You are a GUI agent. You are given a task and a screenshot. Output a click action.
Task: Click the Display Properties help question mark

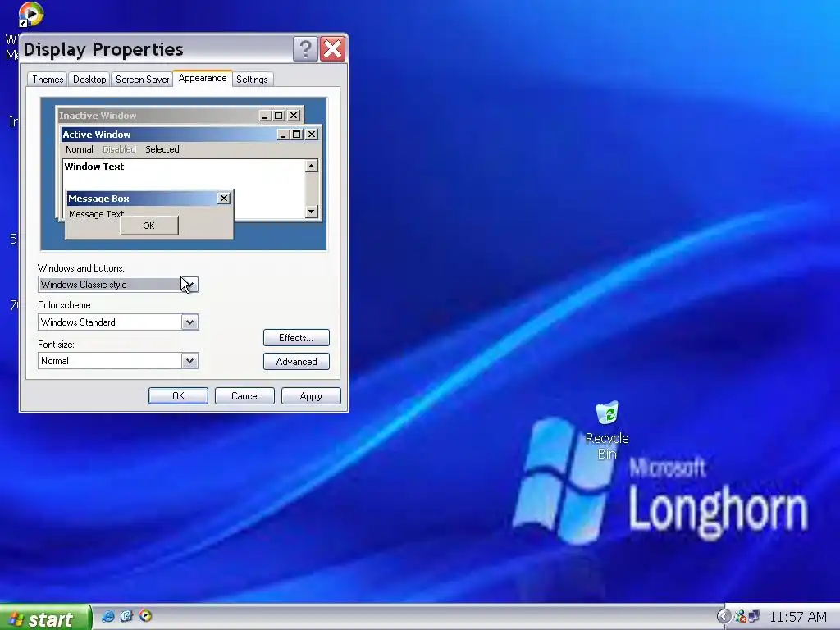pos(305,49)
